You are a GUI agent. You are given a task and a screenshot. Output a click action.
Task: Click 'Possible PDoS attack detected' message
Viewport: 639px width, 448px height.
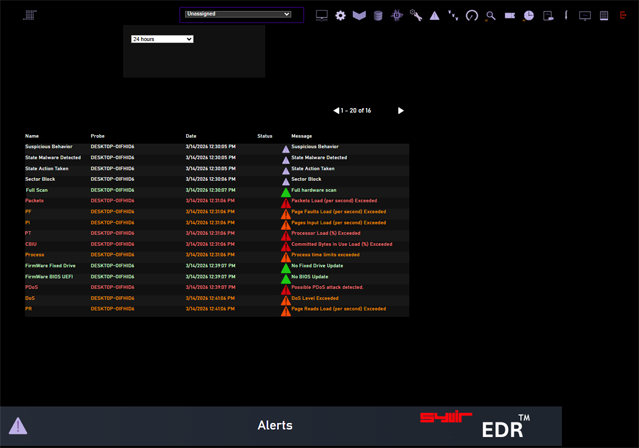(x=327, y=288)
